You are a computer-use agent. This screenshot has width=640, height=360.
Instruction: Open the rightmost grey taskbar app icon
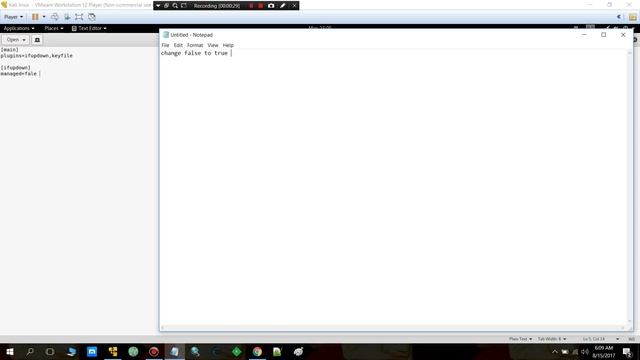click(x=298, y=351)
